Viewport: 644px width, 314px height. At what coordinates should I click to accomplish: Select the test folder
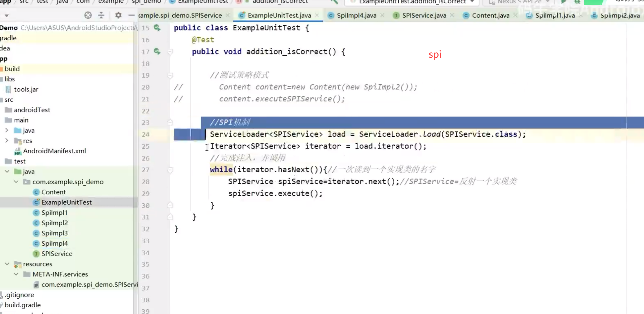(x=19, y=161)
